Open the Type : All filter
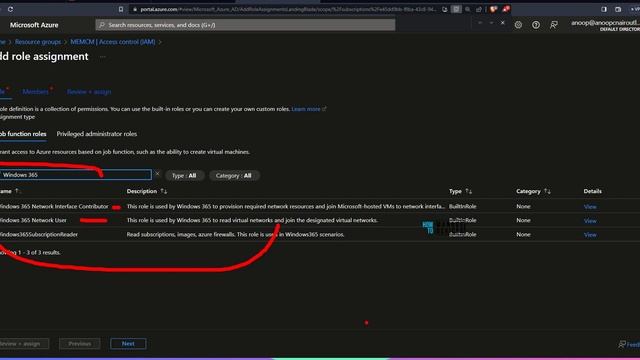 point(184,176)
